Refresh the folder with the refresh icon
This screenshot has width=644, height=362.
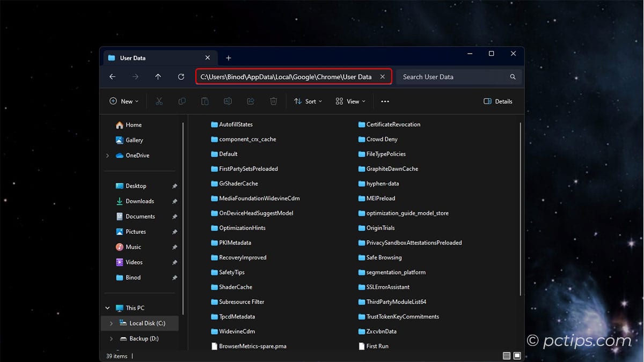(x=181, y=77)
